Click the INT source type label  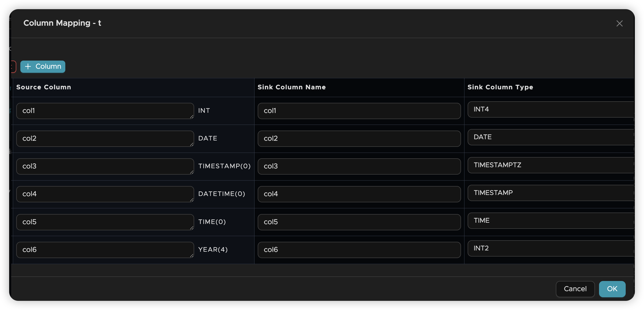[x=204, y=111]
